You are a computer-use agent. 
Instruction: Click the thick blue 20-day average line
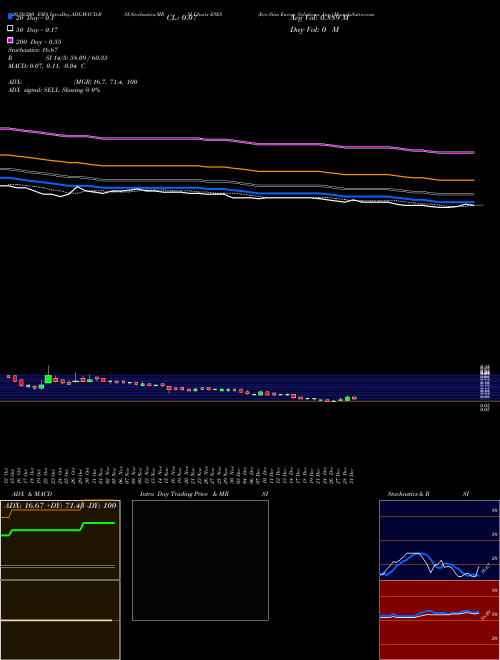coord(237,191)
